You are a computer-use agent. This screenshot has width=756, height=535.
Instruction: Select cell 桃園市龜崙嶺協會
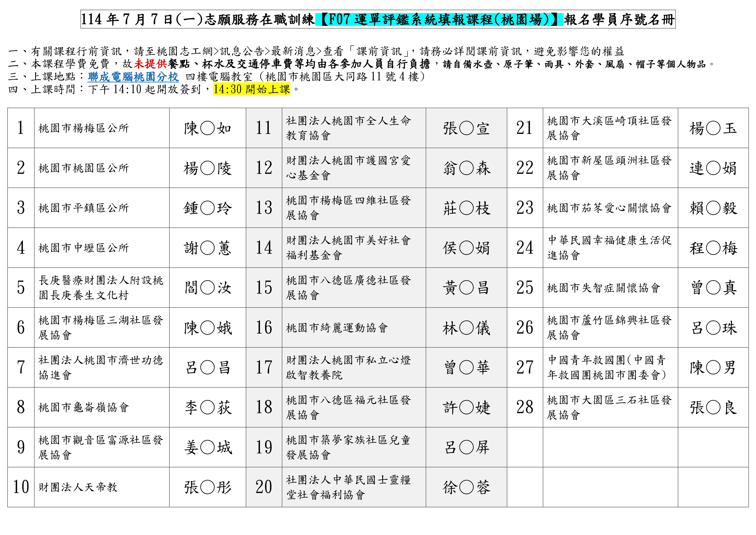[x=102, y=407]
